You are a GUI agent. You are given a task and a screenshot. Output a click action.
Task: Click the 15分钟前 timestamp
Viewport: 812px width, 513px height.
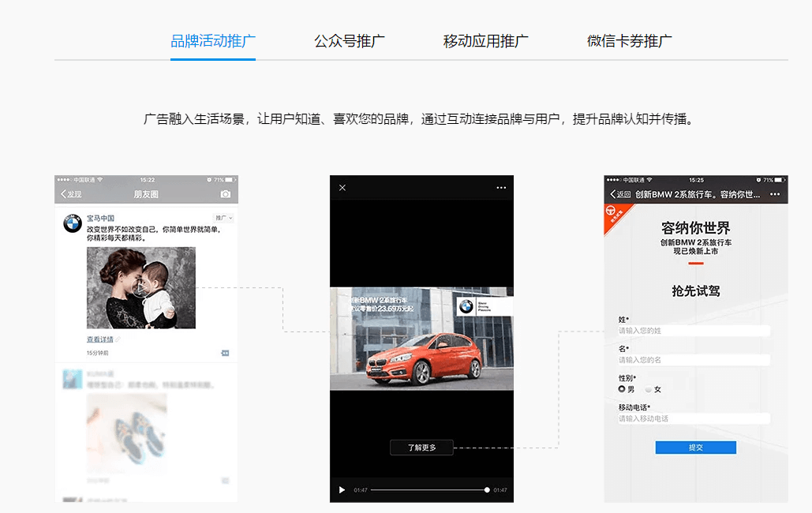[97, 353]
